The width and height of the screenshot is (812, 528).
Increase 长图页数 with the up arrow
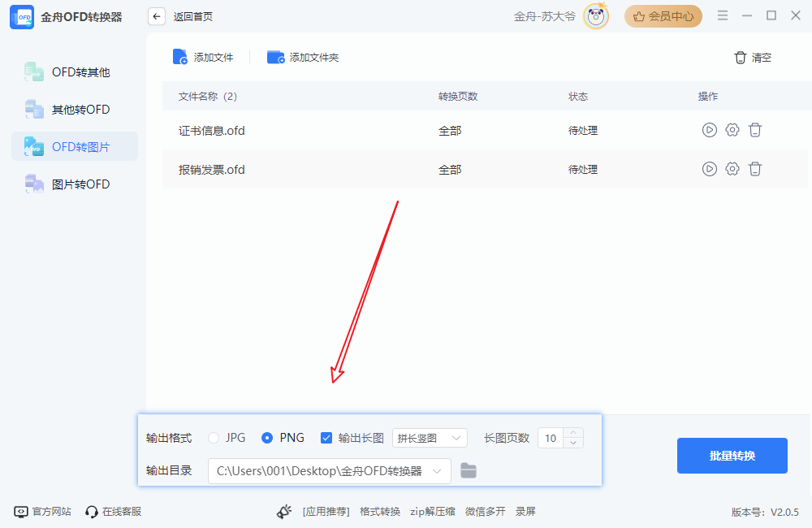(x=573, y=433)
